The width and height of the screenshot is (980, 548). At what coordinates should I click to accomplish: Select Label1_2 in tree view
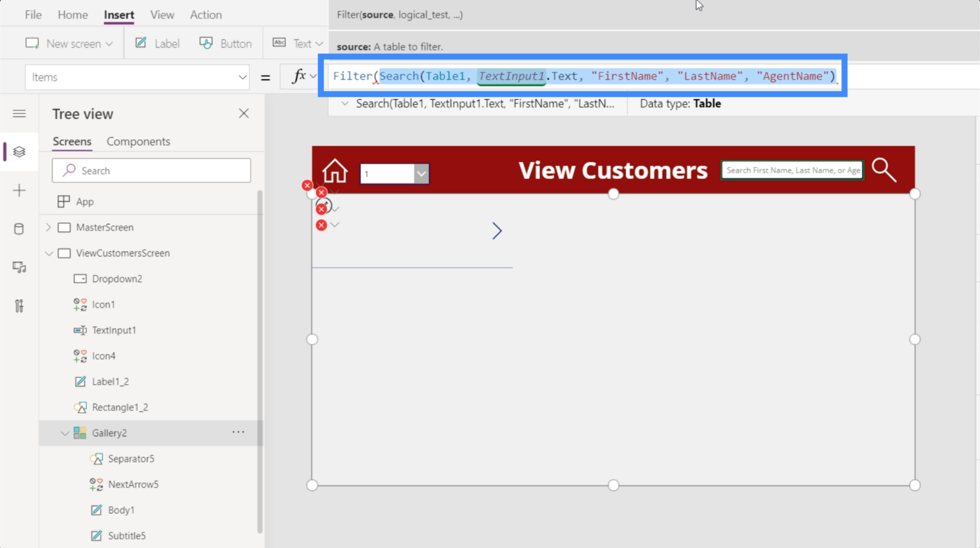click(x=110, y=381)
